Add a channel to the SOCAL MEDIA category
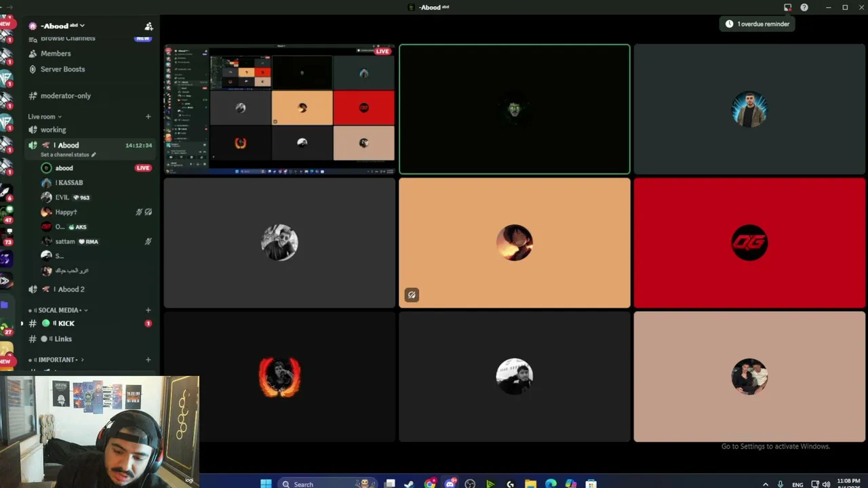 pyautogui.click(x=148, y=310)
